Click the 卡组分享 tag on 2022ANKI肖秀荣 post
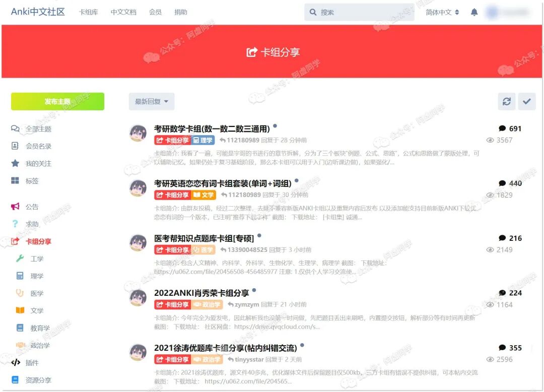 coord(172,304)
